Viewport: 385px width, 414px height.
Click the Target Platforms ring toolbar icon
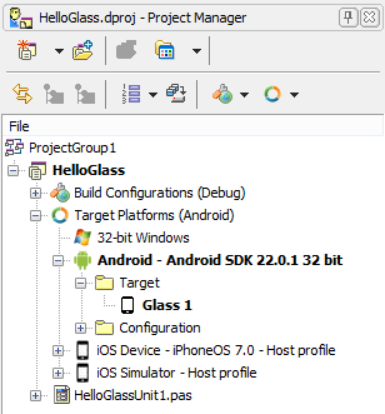click(272, 94)
